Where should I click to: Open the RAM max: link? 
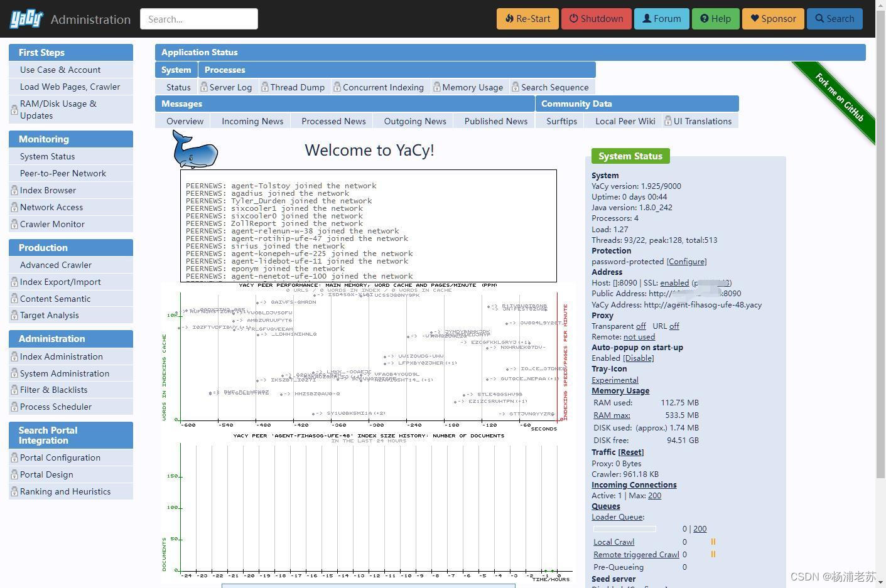(x=612, y=415)
